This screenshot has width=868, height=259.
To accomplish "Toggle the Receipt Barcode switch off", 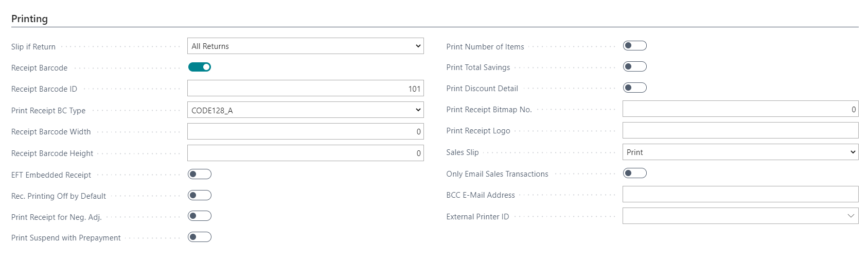I will [x=200, y=67].
